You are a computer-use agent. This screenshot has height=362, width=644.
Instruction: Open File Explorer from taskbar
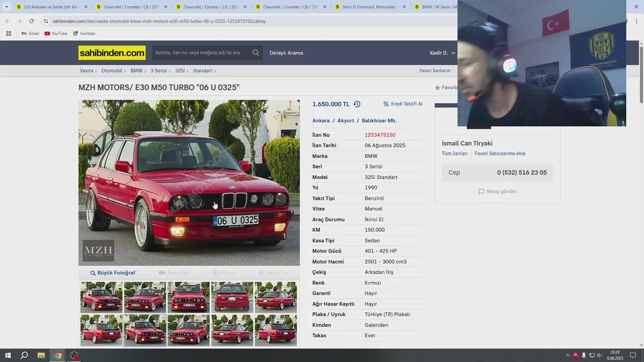(41, 355)
